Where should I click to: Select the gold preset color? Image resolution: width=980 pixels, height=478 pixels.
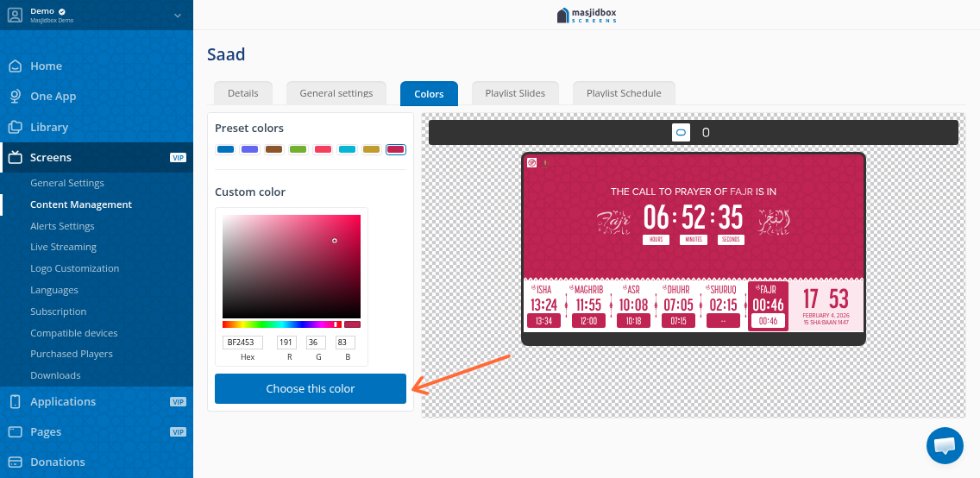[371, 149]
